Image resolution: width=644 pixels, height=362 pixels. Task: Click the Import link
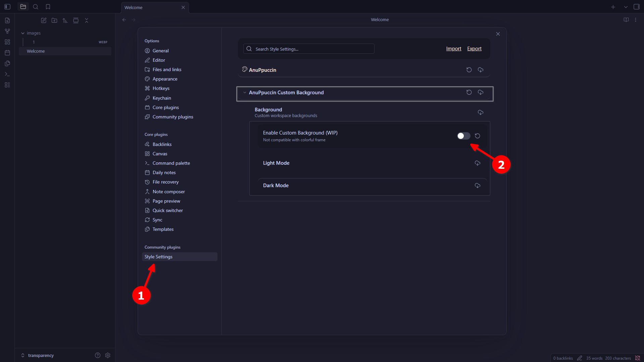point(453,49)
